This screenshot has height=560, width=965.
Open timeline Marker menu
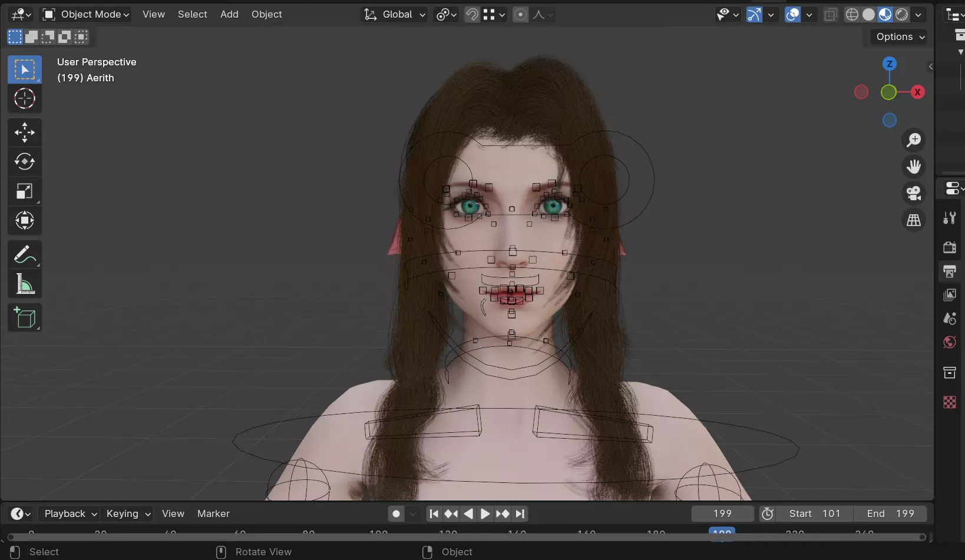213,514
